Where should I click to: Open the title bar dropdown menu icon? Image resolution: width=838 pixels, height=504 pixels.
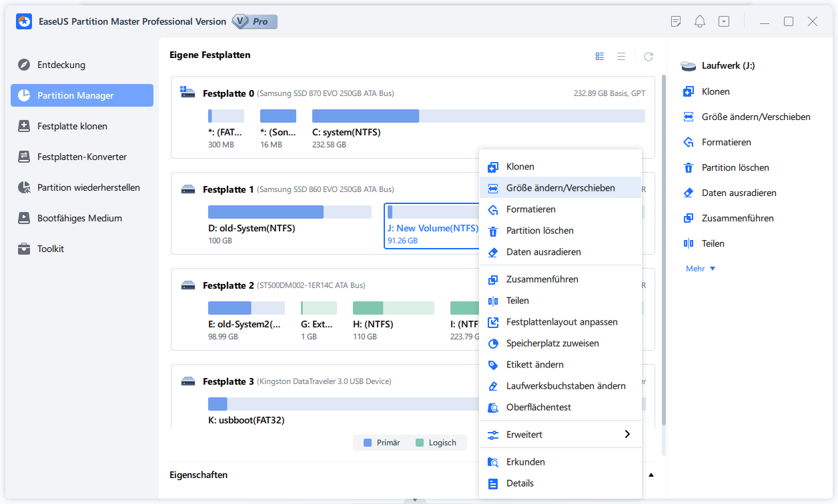pyautogui.click(x=724, y=21)
